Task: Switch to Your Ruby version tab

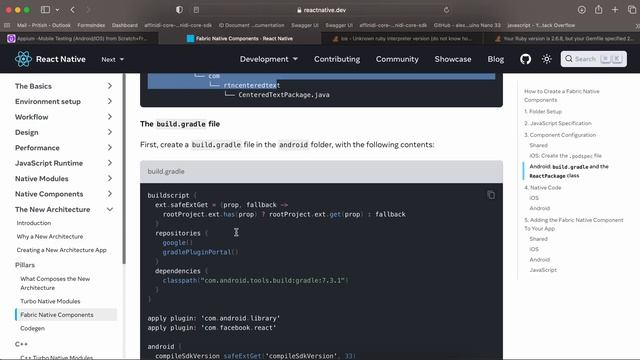Action: coord(562,38)
